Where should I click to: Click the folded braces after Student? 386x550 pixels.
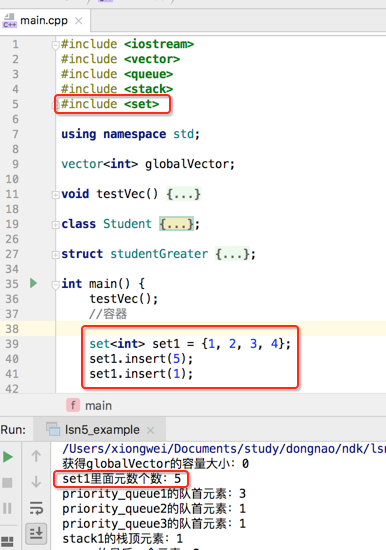177,224
